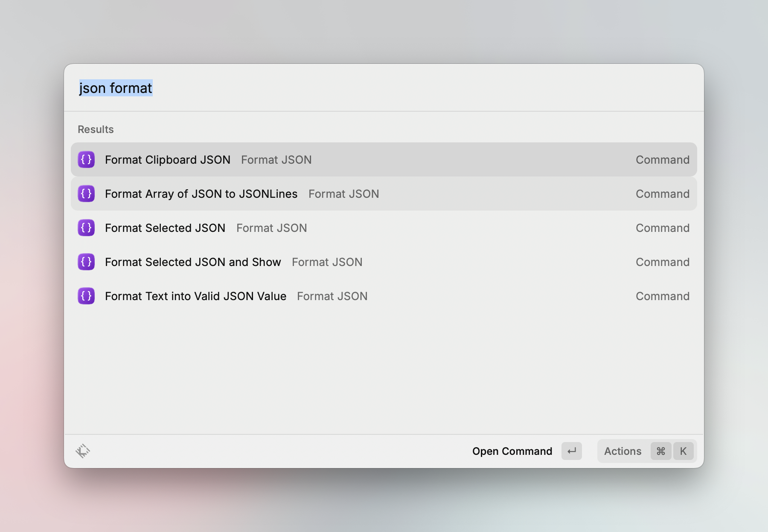Click the Format Selected JSON braces icon

pyautogui.click(x=86, y=228)
